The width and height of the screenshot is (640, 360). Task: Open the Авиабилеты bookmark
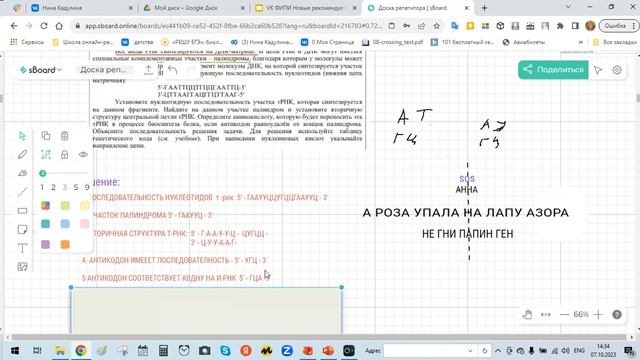[x=524, y=42]
